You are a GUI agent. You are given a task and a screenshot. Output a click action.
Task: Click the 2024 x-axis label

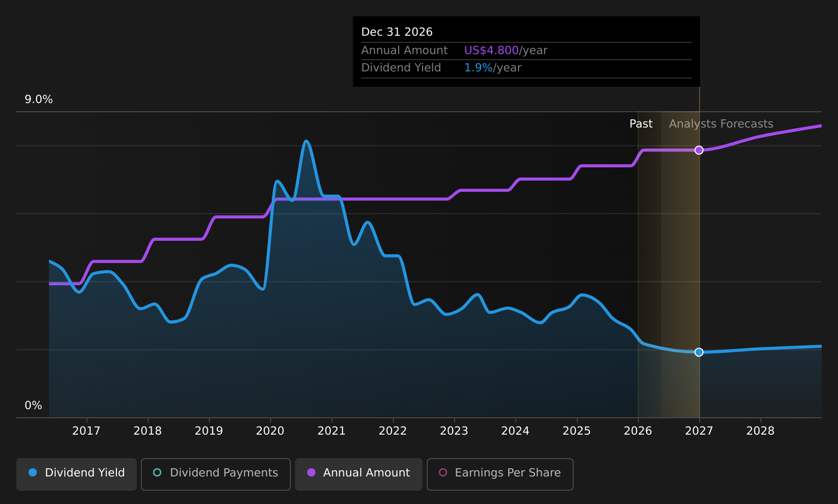515,431
